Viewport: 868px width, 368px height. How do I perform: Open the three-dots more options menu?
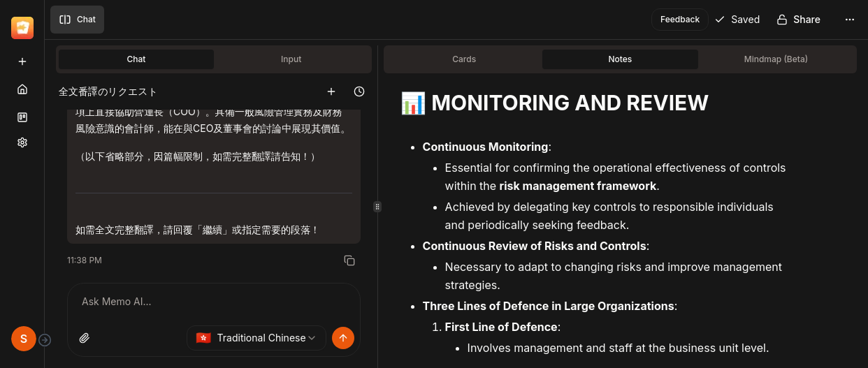850,20
